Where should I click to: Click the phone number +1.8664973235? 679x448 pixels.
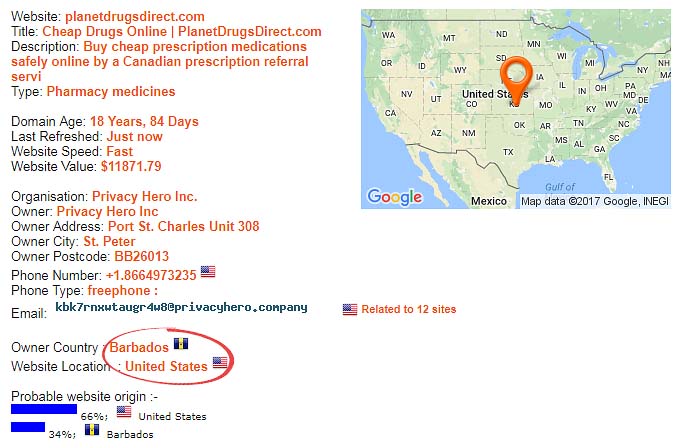point(151,275)
